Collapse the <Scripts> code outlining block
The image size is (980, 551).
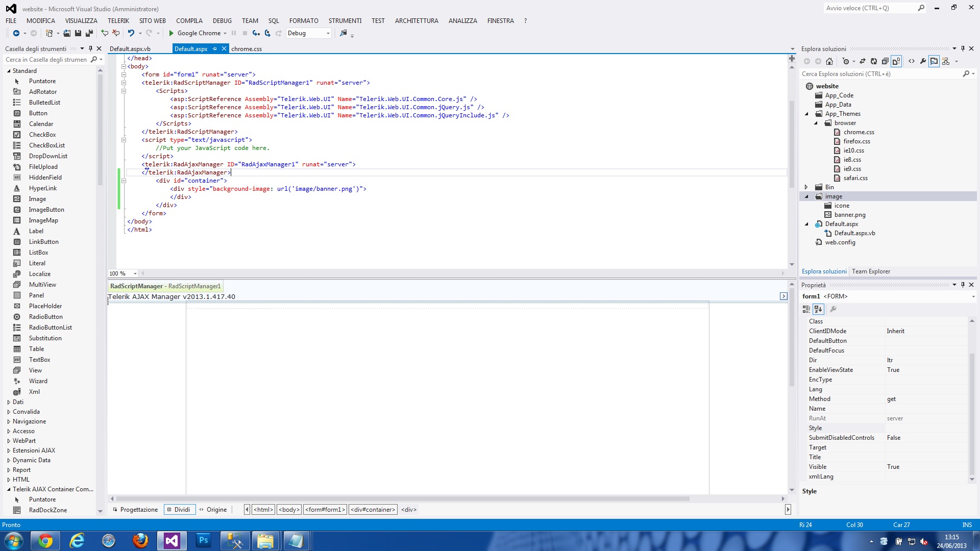(124, 91)
